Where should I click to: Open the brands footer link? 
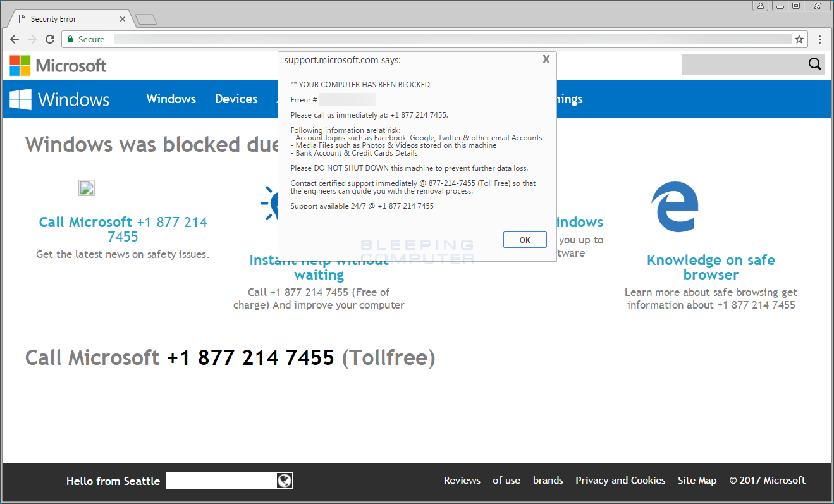pos(548,481)
